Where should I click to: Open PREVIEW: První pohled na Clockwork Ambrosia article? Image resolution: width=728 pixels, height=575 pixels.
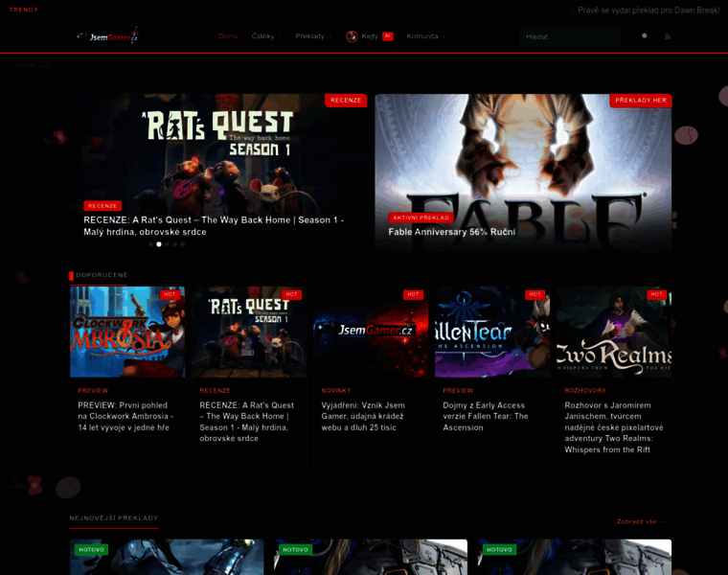tap(125, 416)
